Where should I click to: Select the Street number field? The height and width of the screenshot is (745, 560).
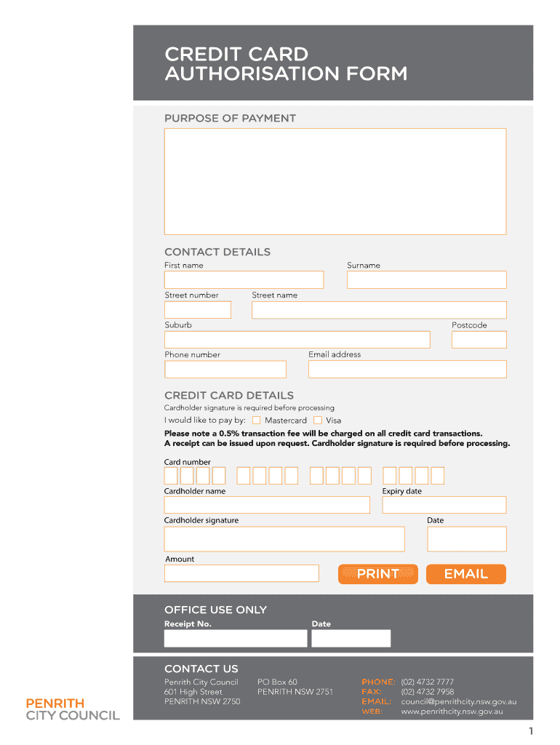[198, 310]
